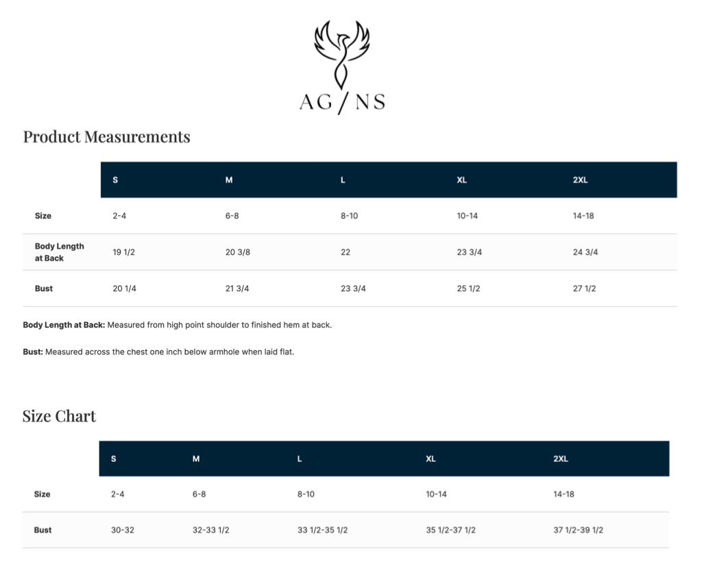The height and width of the screenshot is (588, 702).
Task: Select the 20 3/8 body length cell
Action: [238, 252]
